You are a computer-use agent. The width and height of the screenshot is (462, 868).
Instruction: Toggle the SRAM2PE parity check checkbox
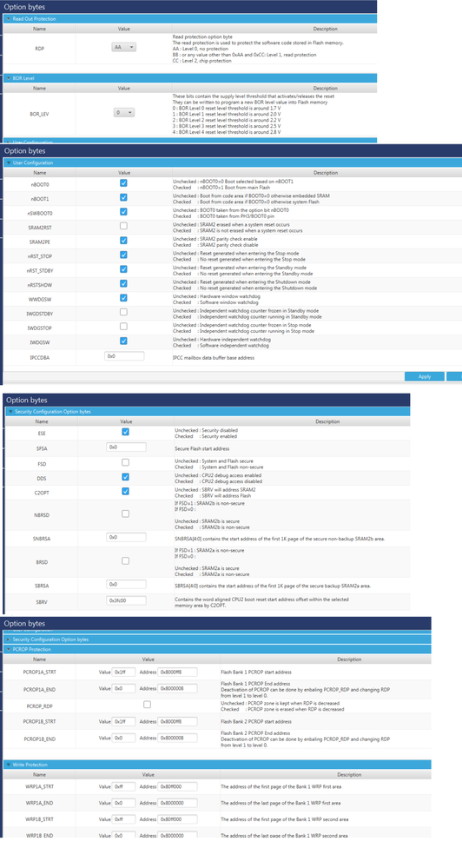pos(123,241)
